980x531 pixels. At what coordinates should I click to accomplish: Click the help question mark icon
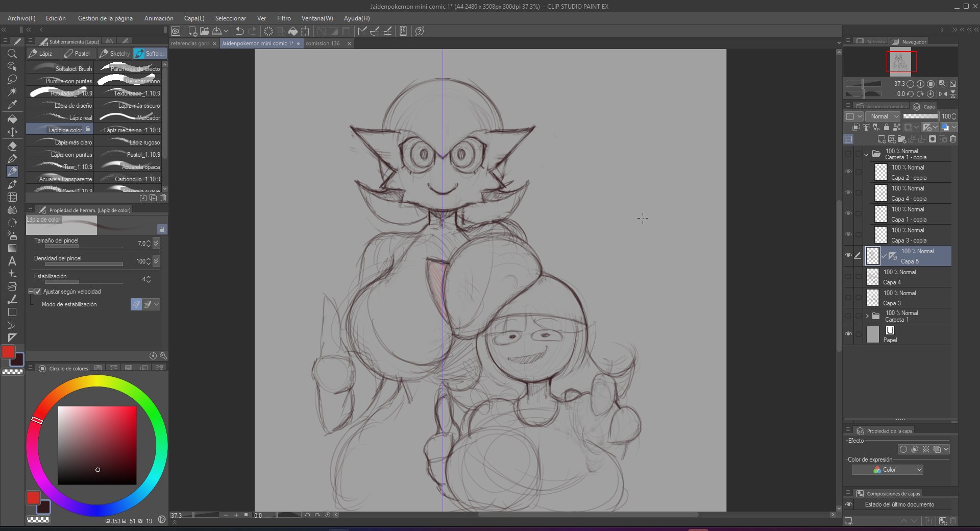coord(420,31)
